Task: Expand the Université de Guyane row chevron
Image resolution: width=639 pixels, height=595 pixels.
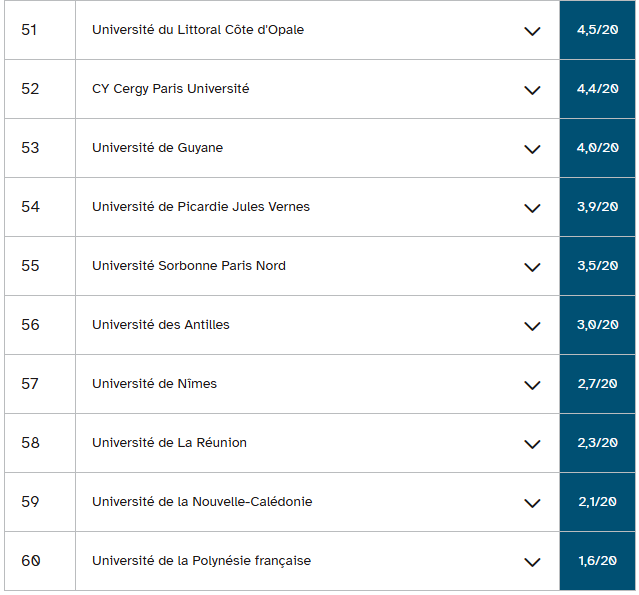Action: pos(532,149)
